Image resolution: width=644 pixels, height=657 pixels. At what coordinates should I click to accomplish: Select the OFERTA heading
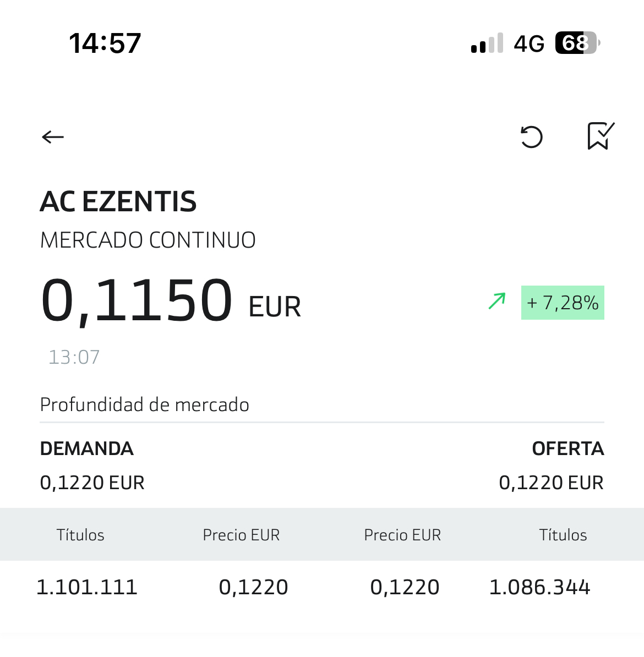(x=568, y=449)
